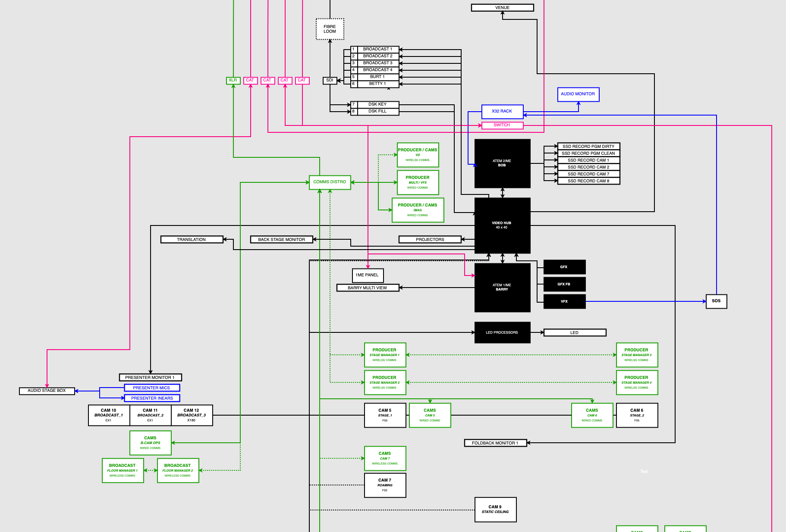The width and height of the screenshot is (786, 532).
Task: Click SSD RECORD CAM 7 box
Action: pos(588,174)
